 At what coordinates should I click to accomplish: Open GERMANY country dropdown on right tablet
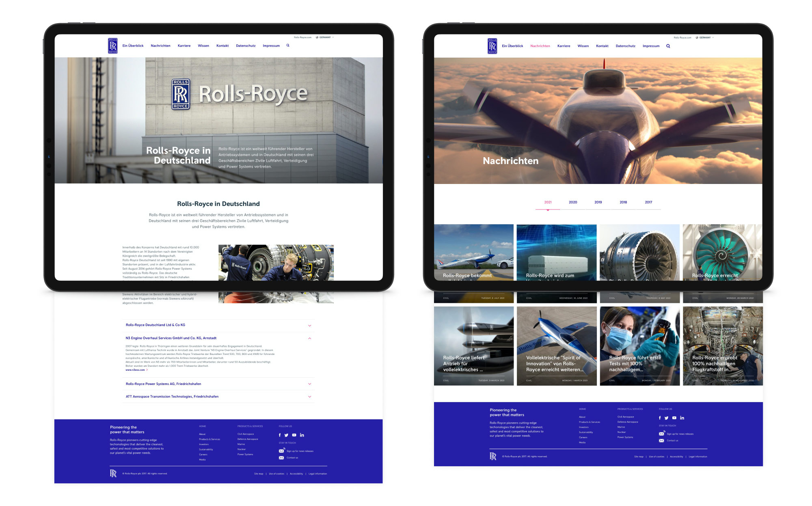tap(706, 37)
